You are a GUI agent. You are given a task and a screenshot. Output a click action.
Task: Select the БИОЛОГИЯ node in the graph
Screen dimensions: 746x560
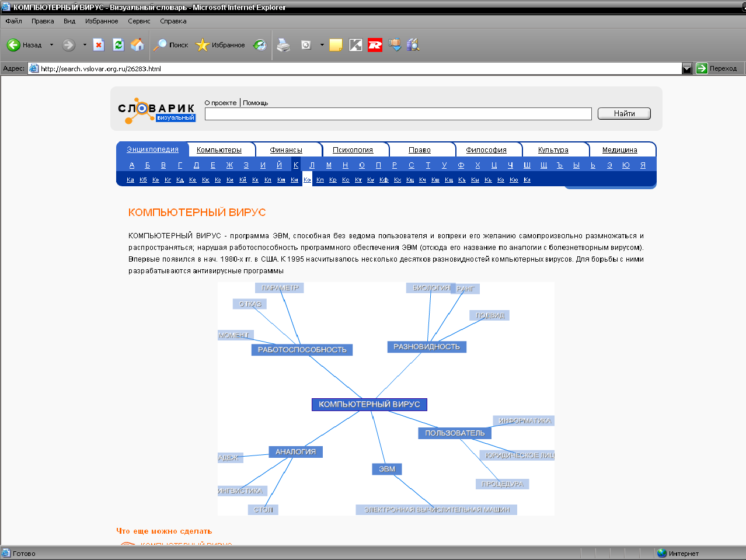point(431,288)
